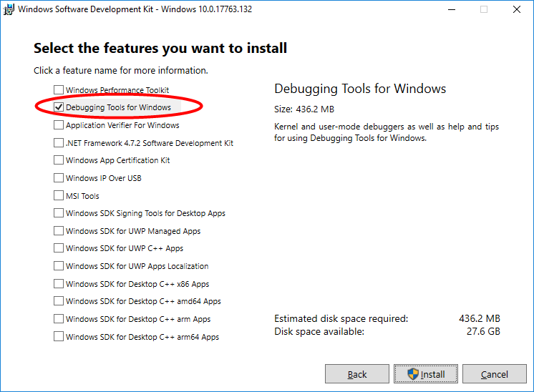
Task: Enable Windows Performance Toolkit checkbox
Action: pyautogui.click(x=59, y=90)
